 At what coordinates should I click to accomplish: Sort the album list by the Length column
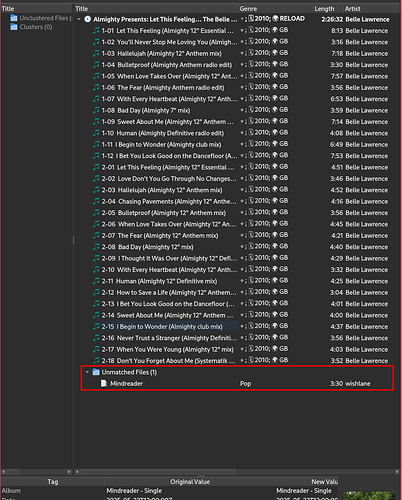pyautogui.click(x=324, y=9)
